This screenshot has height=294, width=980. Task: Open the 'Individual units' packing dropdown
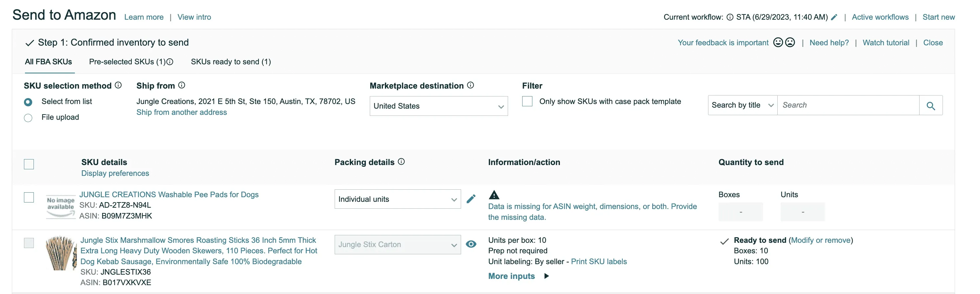coord(398,199)
